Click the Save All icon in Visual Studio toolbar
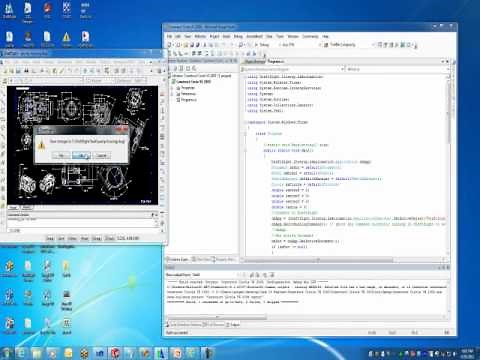This screenshot has height=360, width=480. (x=198, y=44)
